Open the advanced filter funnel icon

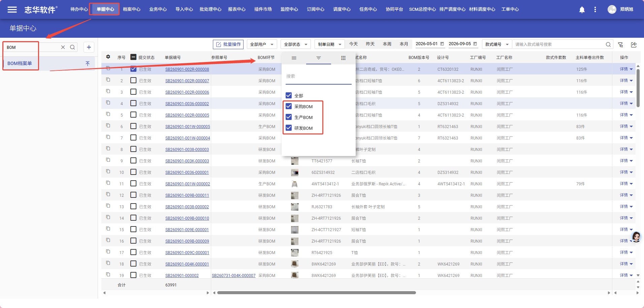[x=620, y=44]
